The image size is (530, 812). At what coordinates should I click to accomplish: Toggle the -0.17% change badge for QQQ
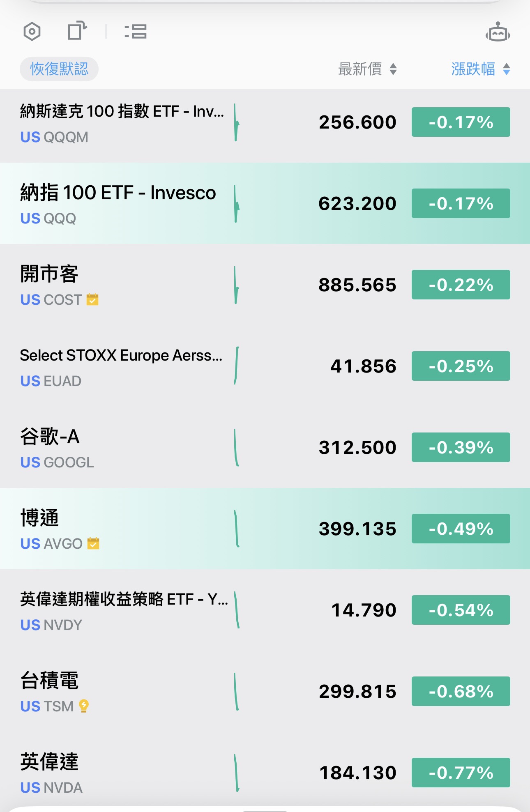tap(461, 203)
